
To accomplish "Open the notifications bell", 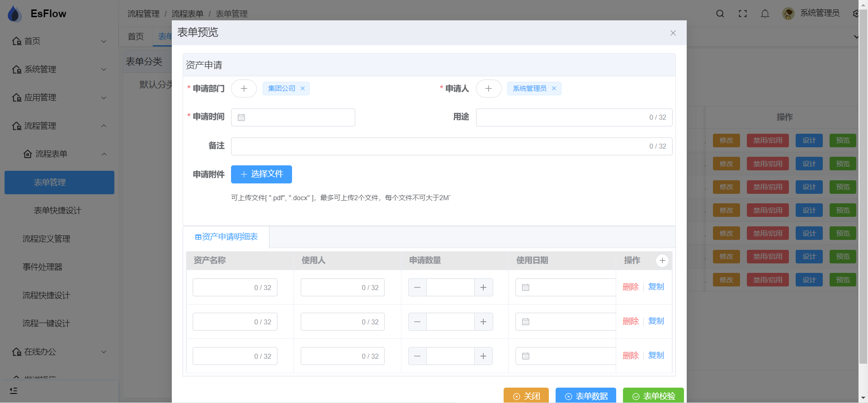I will click(x=765, y=14).
